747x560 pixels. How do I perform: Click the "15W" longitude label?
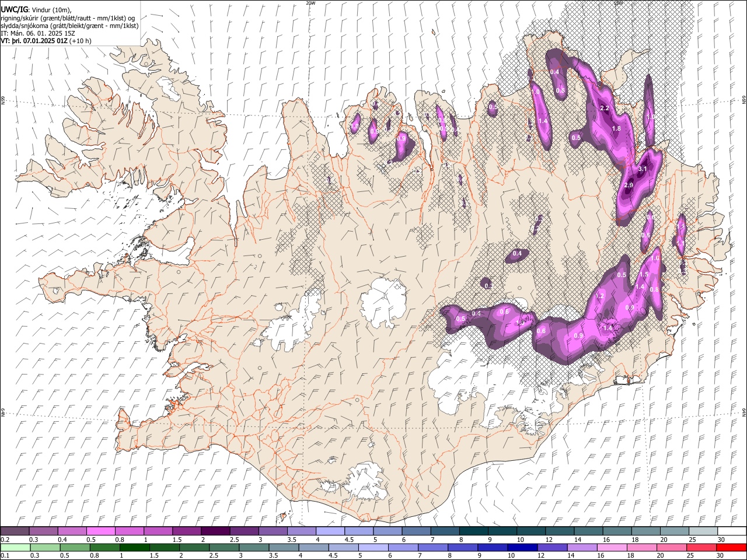click(x=618, y=3)
